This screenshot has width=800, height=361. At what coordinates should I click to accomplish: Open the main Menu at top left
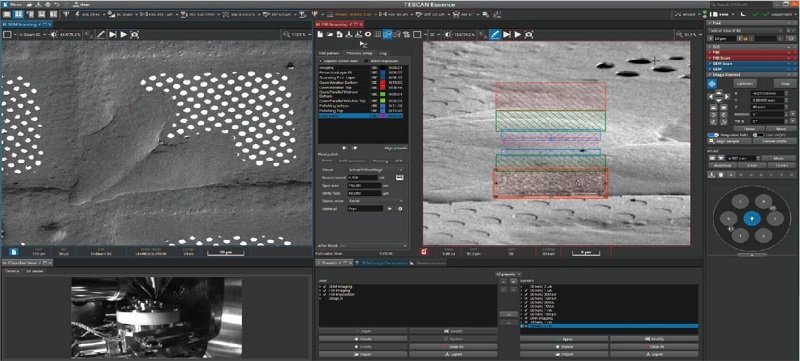click(13, 5)
